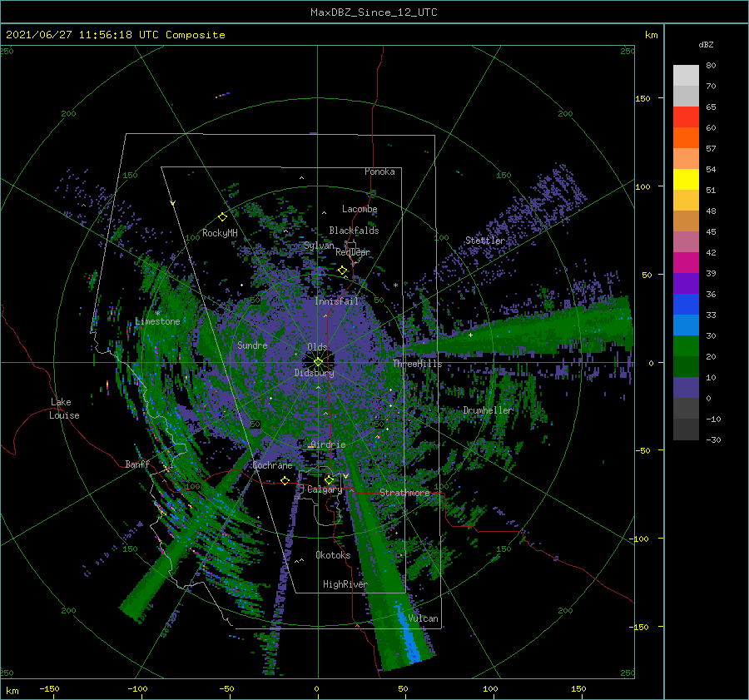This screenshot has height=700, width=749.
Task: Select the bright yellow 51-54 dBZ swatch
Action: 686,180
